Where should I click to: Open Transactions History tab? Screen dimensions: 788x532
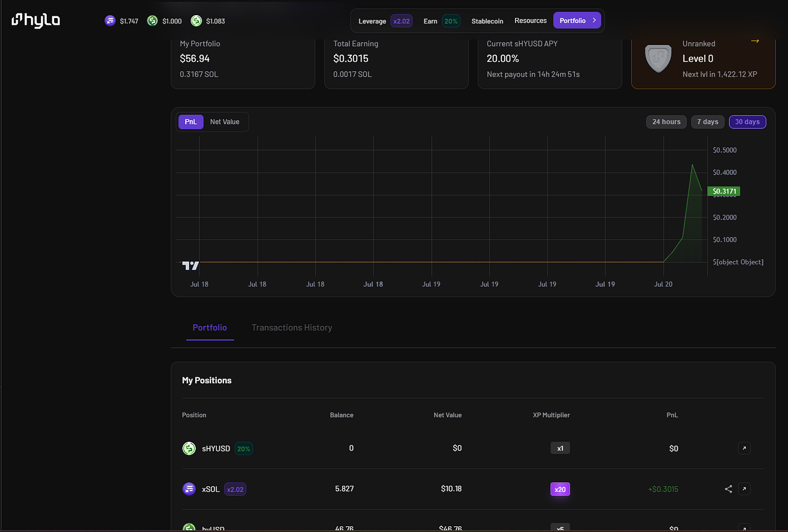click(292, 328)
